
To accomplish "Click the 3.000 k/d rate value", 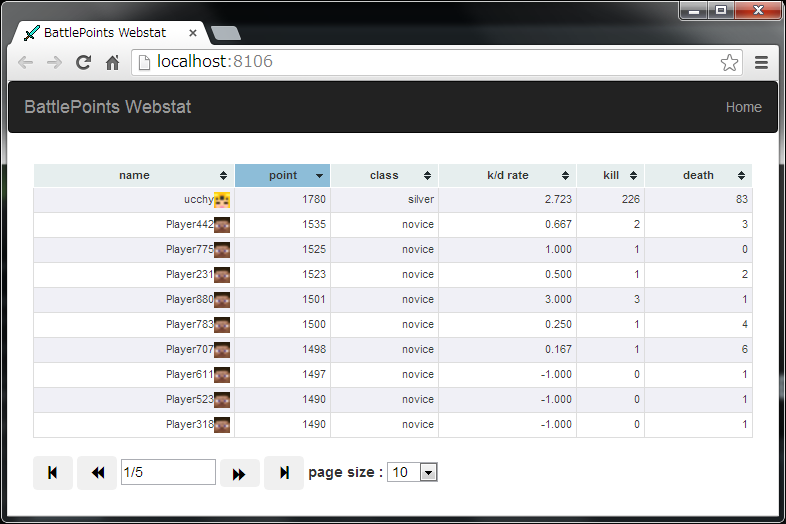I will click(558, 300).
